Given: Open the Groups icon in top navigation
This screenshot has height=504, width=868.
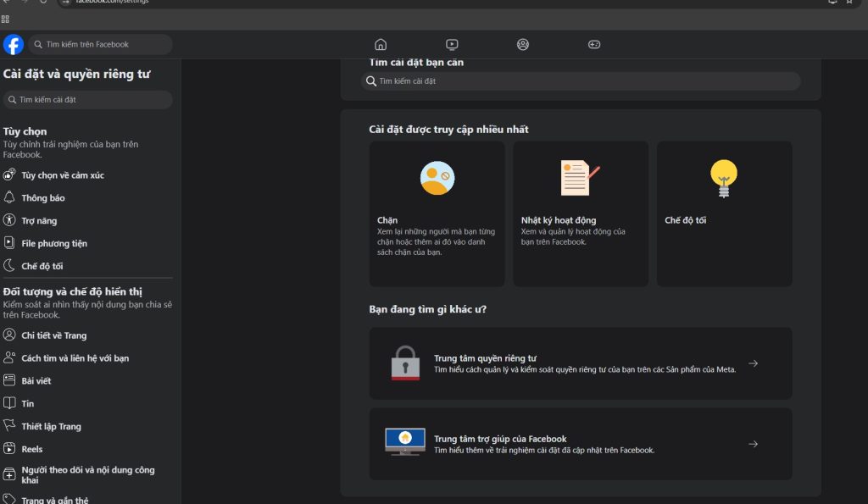Looking at the screenshot, I should pyautogui.click(x=523, y=45).
